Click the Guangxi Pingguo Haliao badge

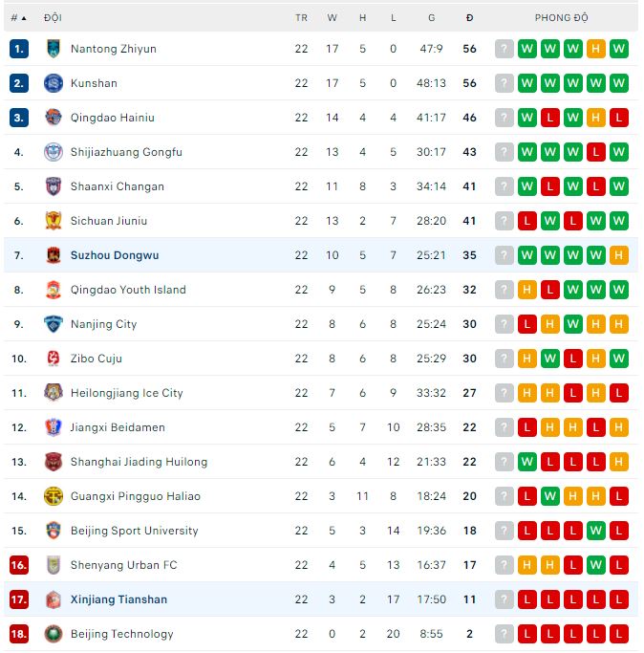54,496
